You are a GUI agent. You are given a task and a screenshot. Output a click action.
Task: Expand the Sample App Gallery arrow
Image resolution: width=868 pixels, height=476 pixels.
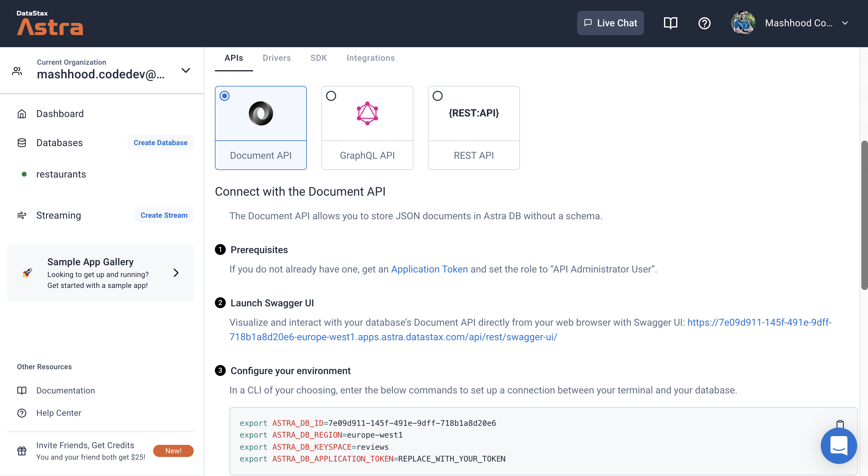tap(176, 273)
